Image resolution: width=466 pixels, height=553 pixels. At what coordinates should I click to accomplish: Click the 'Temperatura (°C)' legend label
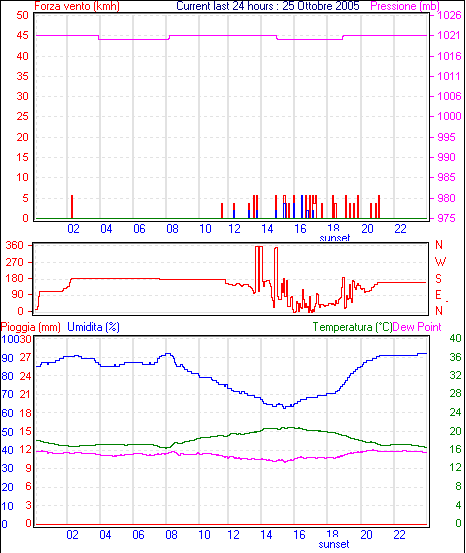pos(352,327)
